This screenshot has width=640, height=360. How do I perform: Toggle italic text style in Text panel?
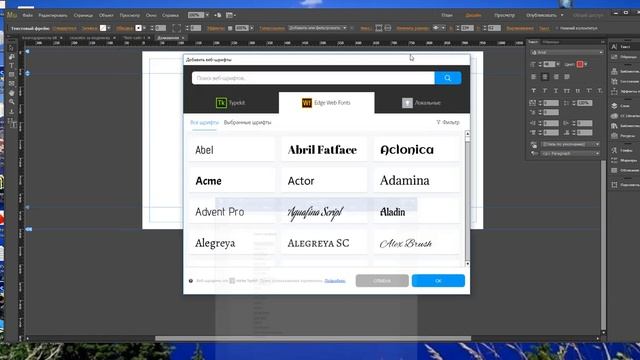545,91
